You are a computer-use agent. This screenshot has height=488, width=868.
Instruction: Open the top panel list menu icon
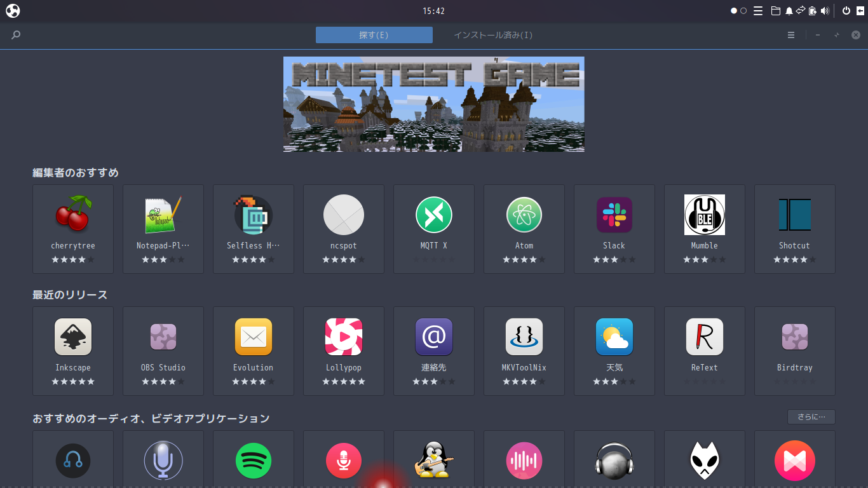point(758,11)
